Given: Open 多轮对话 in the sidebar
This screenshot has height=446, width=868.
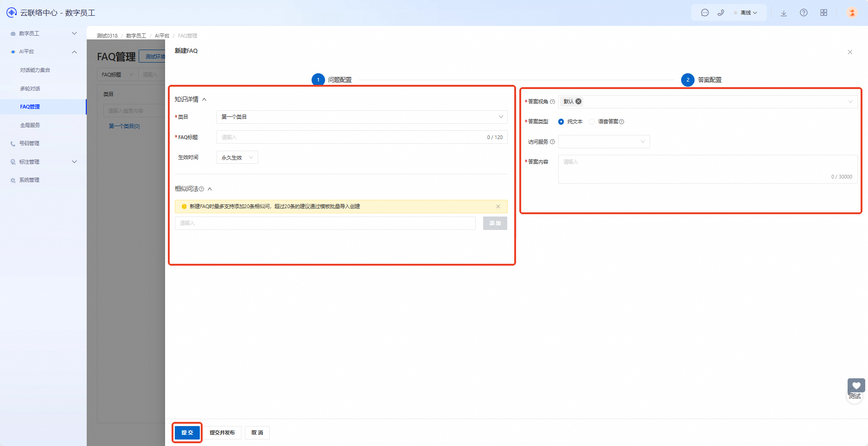Looking at the screenshot, I should click(30, 89).
